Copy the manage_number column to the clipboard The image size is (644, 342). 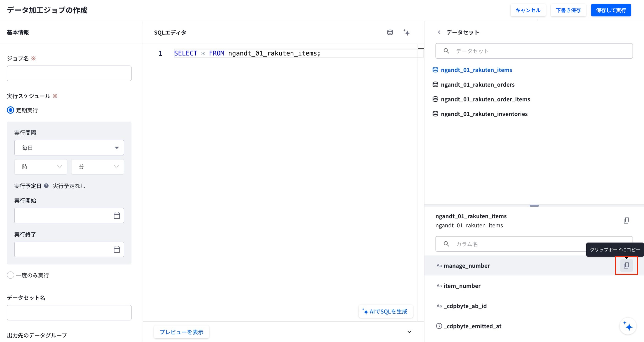pyautogui.click(x=626, y=266)
